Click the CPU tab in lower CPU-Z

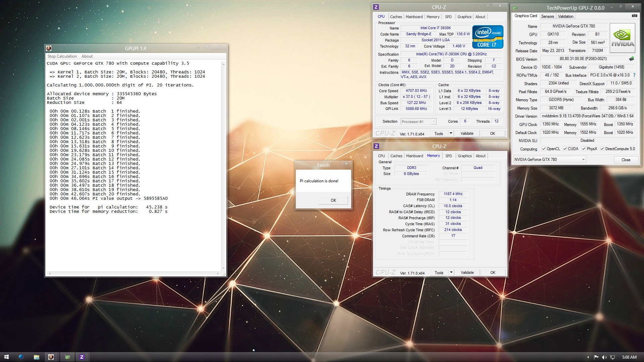[x=381, y=156]
